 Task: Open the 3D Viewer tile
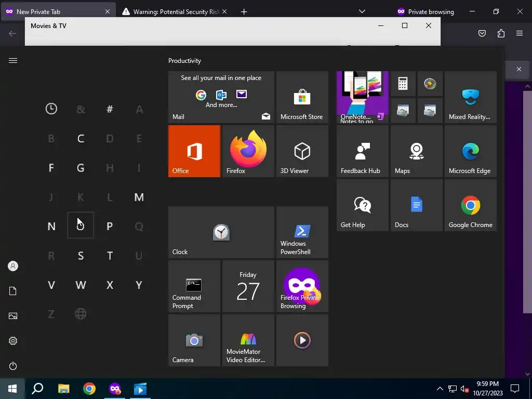(x=302, y=151)
